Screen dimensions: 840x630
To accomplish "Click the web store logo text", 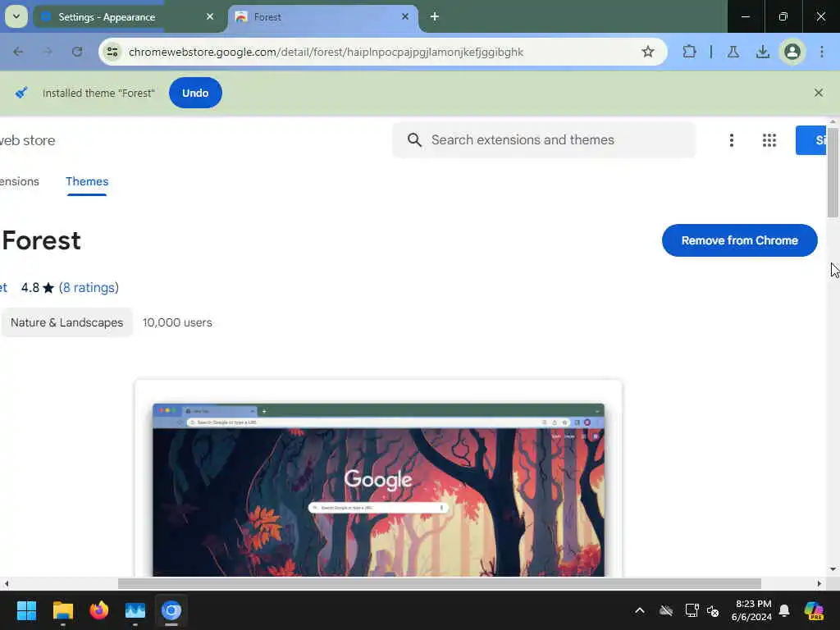I will tap(27, 140).
